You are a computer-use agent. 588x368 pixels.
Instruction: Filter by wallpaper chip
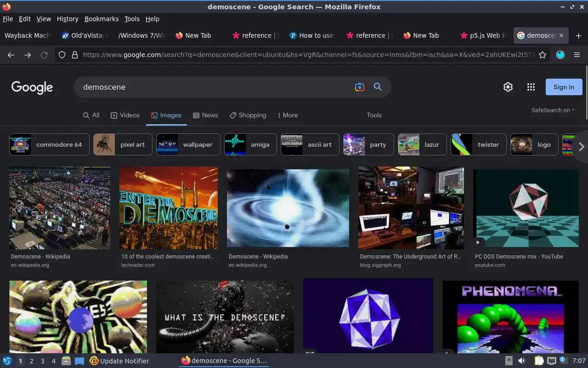click(188, 144)
